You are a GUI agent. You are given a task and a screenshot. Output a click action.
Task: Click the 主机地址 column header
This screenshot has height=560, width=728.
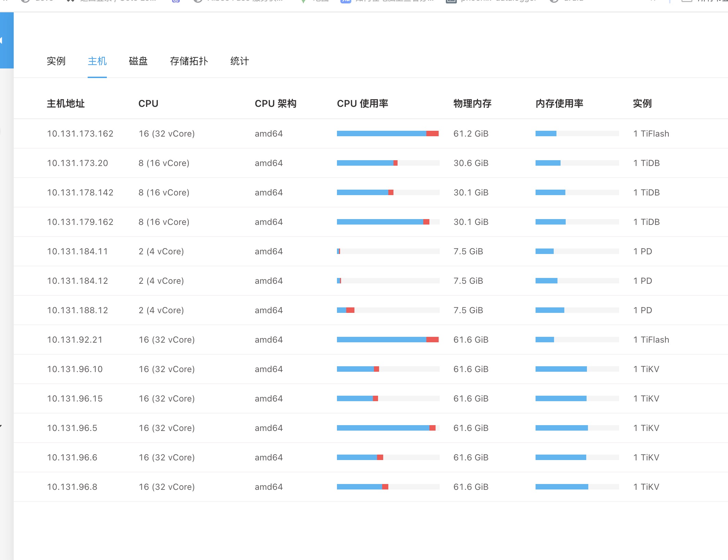(x=66, y=103)
